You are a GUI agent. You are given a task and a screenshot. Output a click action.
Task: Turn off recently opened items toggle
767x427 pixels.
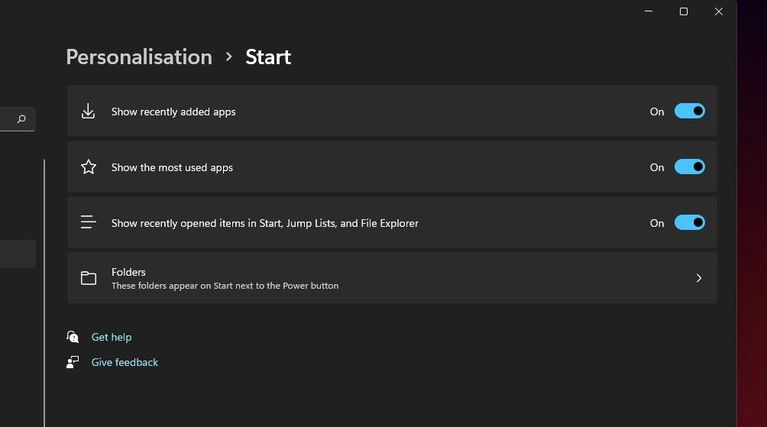pos(689,222)
